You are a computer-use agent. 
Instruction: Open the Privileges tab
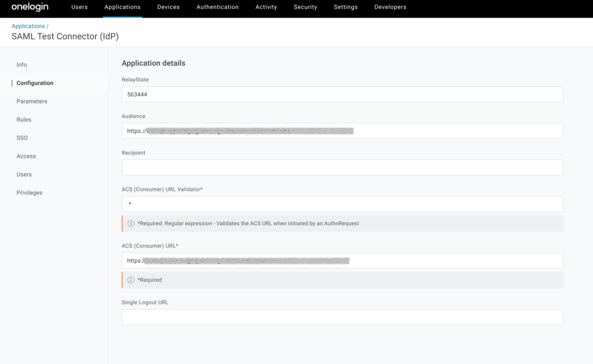(x=30, y=193)
